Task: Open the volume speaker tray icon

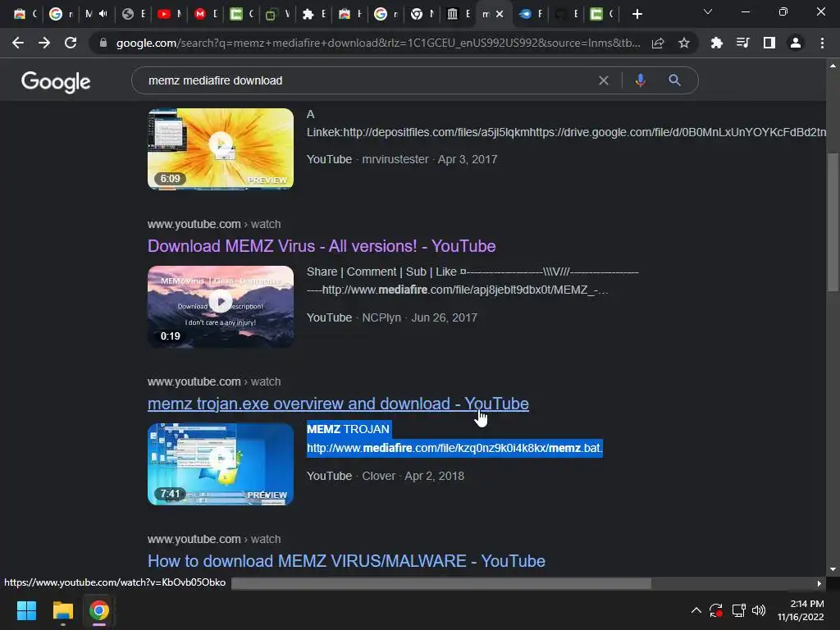Action: (759, 610)
